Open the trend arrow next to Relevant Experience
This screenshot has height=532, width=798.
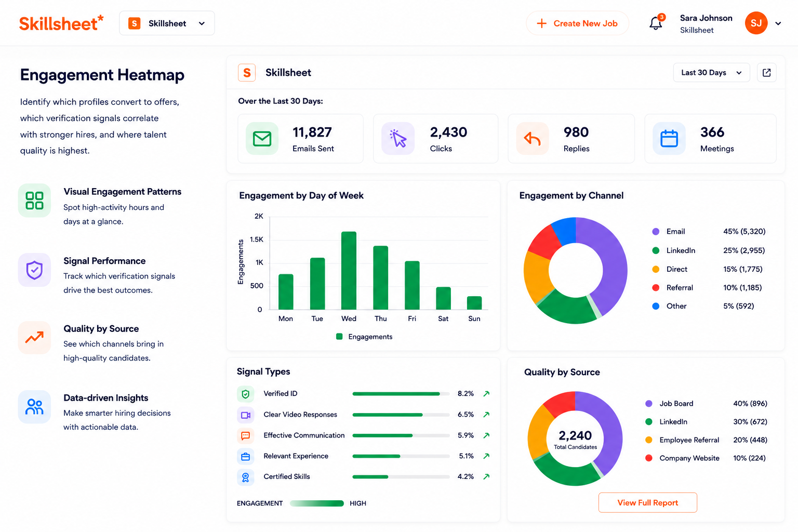click(486, 456)
